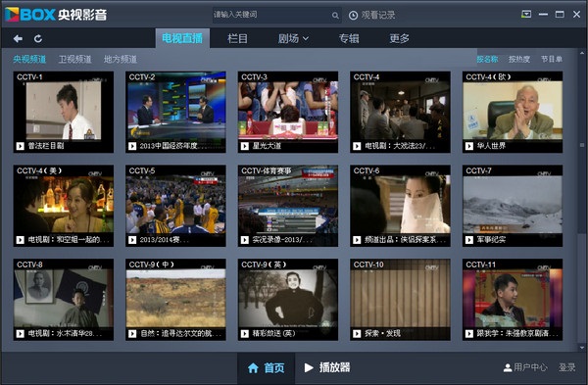Switch to 电视直播 tab

(182, 38)
